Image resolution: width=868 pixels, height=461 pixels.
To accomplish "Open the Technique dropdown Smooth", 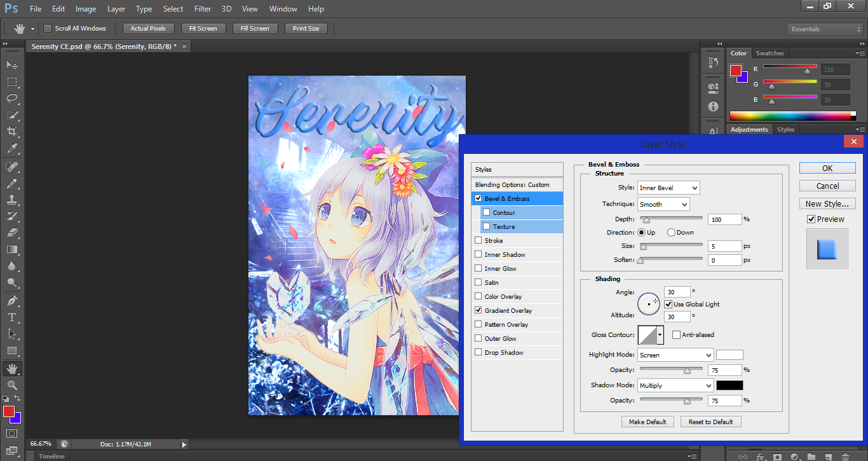I will 663,204.
